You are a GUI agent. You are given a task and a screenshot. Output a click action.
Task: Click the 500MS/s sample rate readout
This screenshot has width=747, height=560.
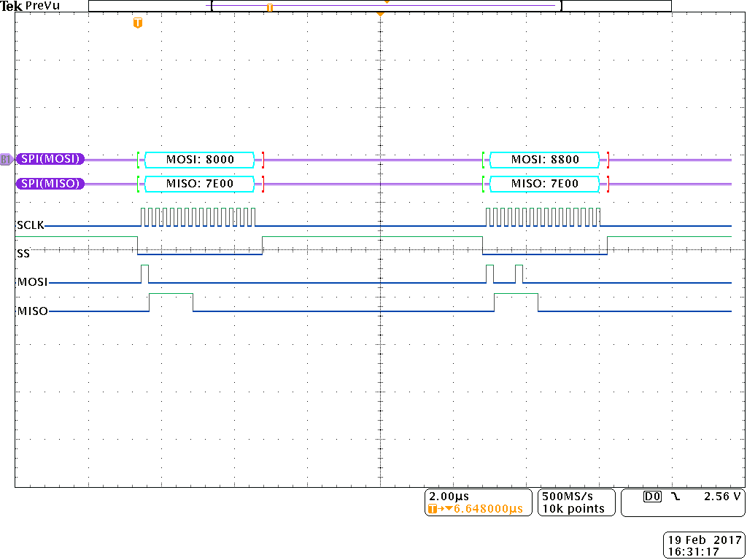point(568,497)
